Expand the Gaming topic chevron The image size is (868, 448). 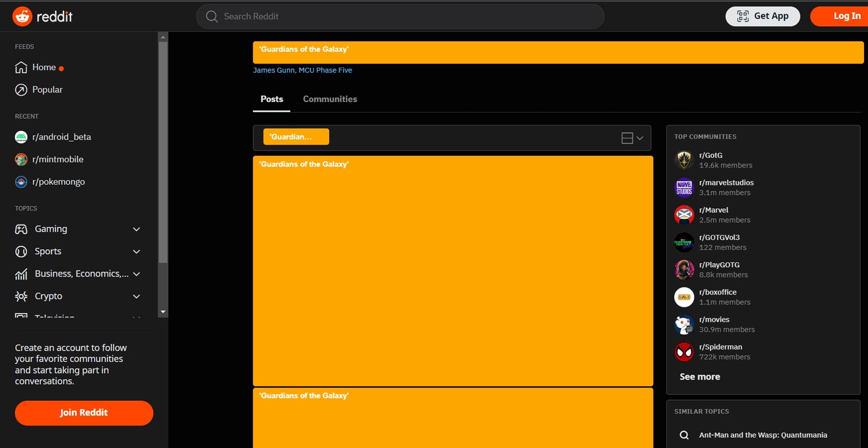(136, 229)
